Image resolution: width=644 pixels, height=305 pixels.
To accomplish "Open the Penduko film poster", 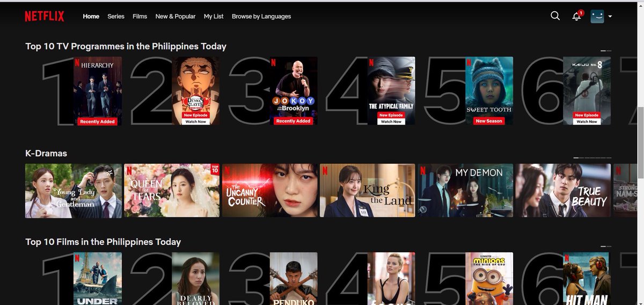I will 294,279.
